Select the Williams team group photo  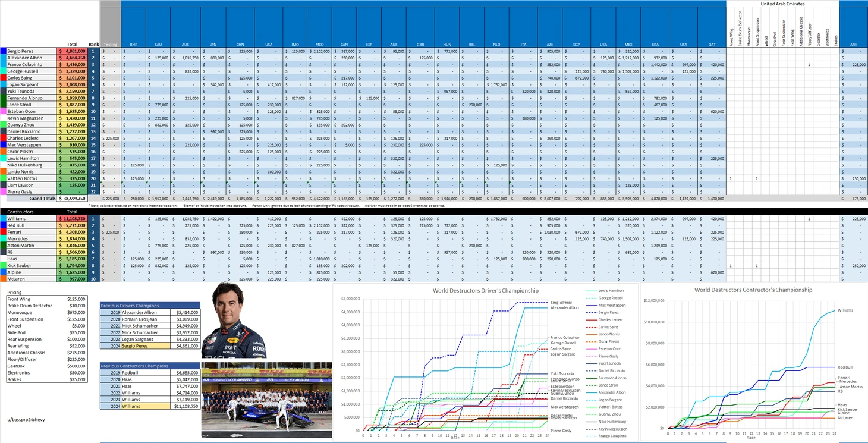pyautogui.click(x=266, y=400)
